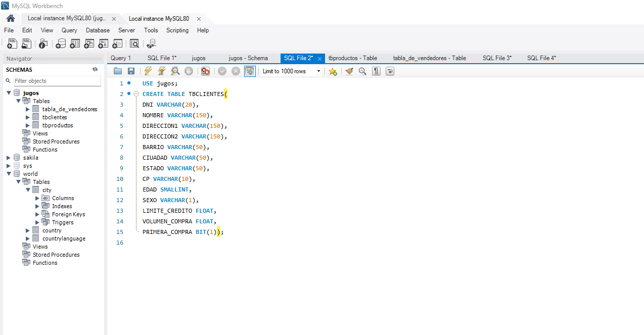Switch to the tabla_de_vendedores - Table tab
The height and width of the screenshot is (335, 644).
(x=430, y=58)
